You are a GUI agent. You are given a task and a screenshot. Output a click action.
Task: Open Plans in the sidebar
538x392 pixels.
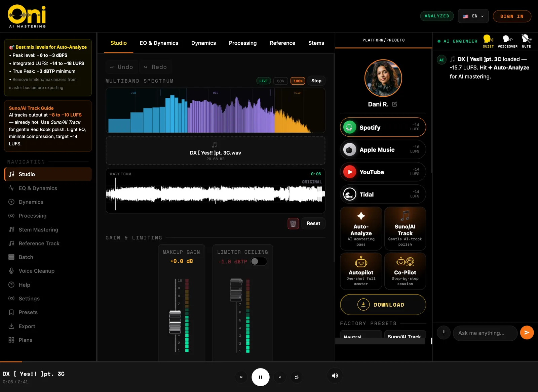point(48,340)
